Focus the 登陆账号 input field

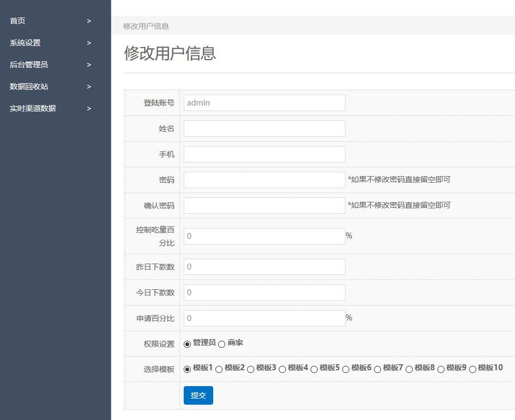(264, 103)
